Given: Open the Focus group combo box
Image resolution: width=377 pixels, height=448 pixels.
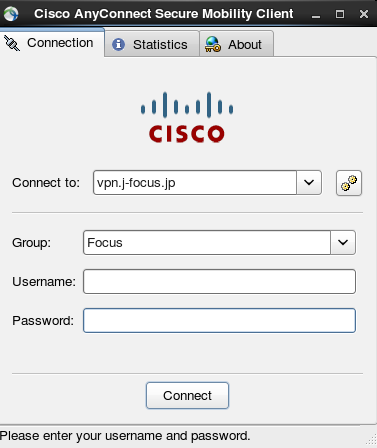Looking at the screenshot, I should [219, 242].
